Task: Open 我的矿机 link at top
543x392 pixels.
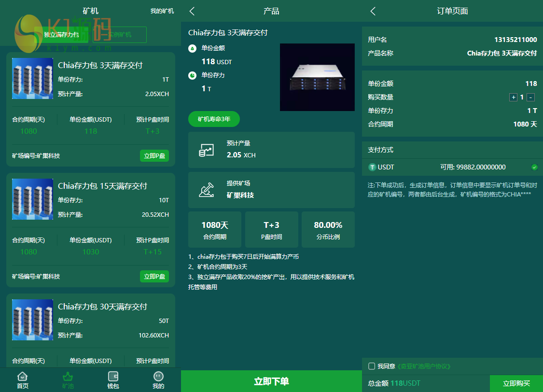Action: click(x=162, y=11)
